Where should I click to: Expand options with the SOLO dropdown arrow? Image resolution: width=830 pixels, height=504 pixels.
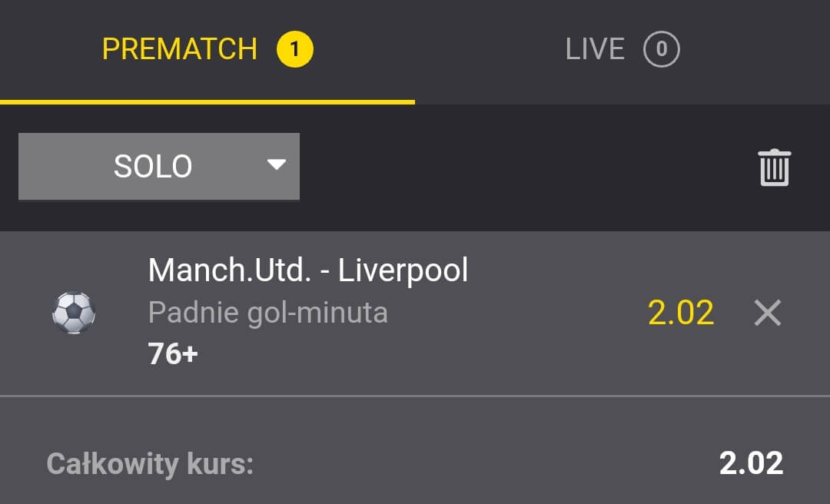[276, 164]
